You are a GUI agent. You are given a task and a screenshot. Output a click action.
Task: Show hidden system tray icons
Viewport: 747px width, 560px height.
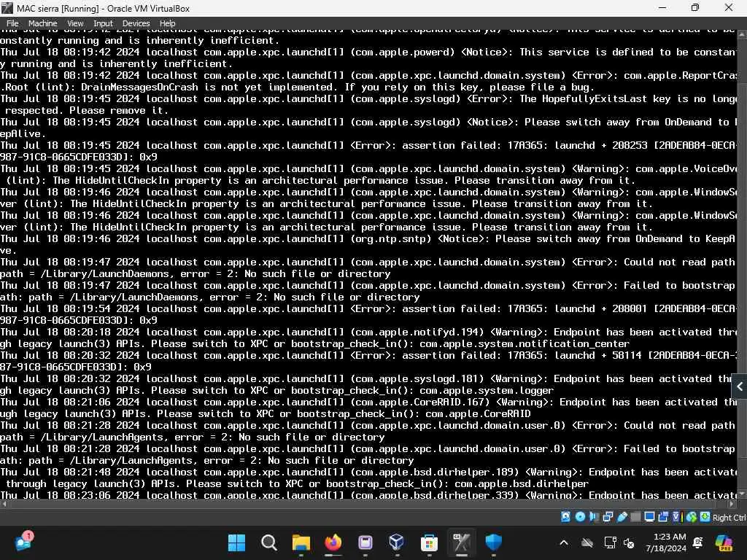(564, 542)
